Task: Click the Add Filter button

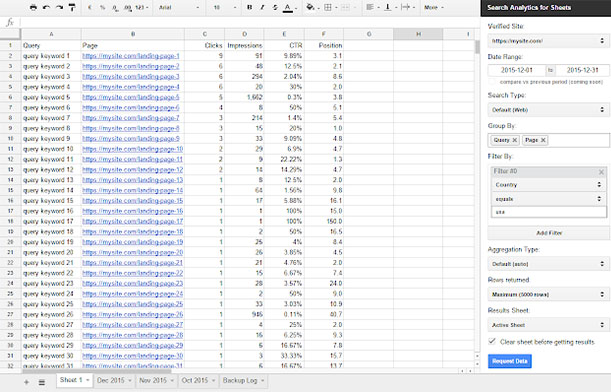Action: click(x=549, y=233)
